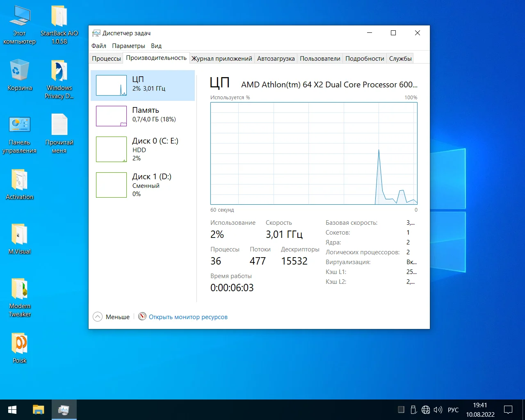Click the volume icon in system tray
Image resolution: width=525 pixels, height=420 pixels.
pyautogui.click(x=438, y=410)
